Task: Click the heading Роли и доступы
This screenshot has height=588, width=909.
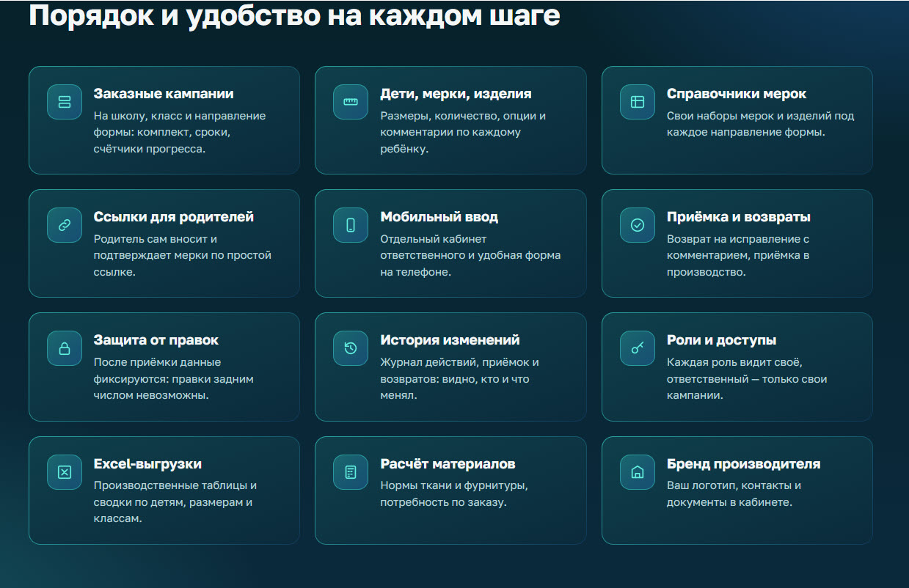Action: (x=721, y=340)
